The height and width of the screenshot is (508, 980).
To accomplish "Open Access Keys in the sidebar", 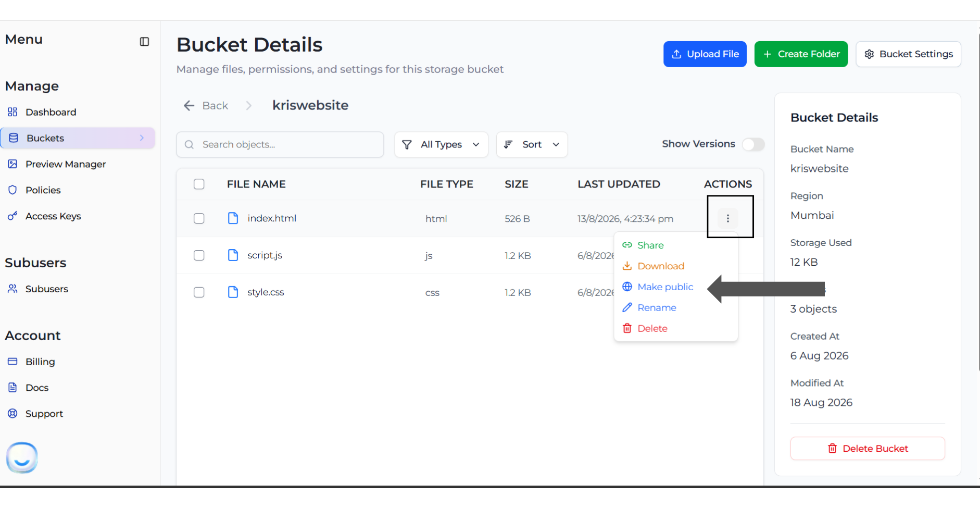I will tap(78, 216).
